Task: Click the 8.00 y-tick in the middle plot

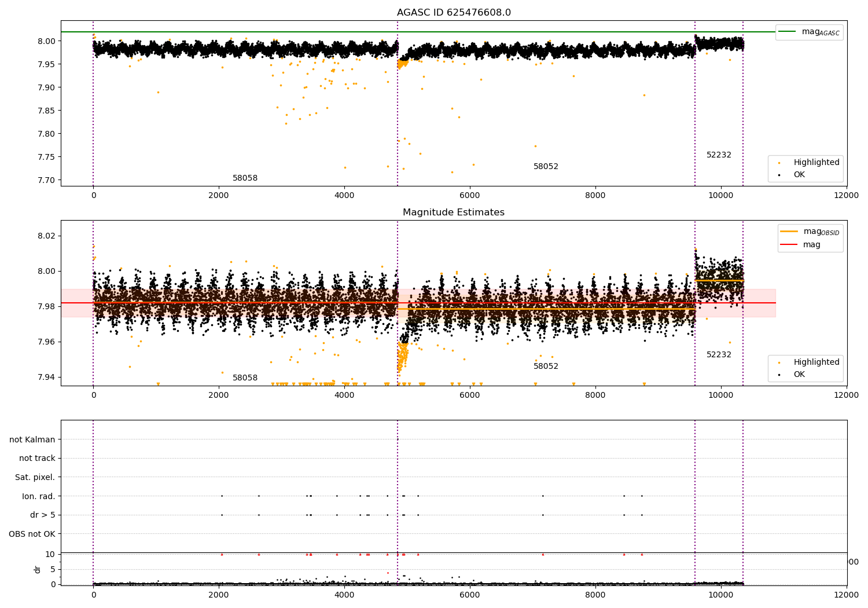Action: click(47, 271)
